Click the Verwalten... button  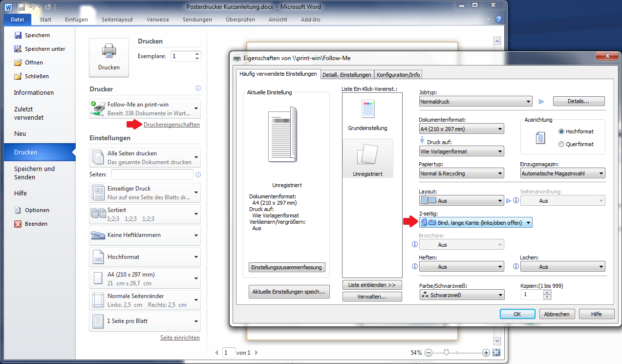(372, 297)
